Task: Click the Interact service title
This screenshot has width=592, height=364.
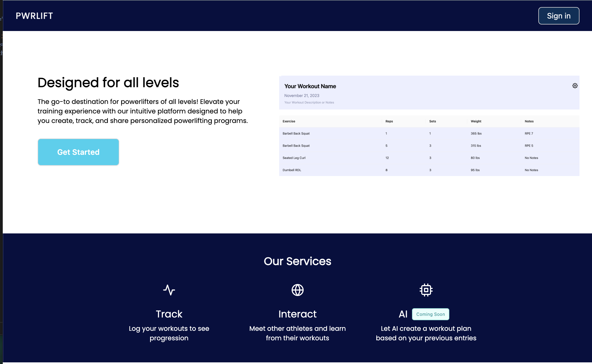Action: click(x=297, y=314)
